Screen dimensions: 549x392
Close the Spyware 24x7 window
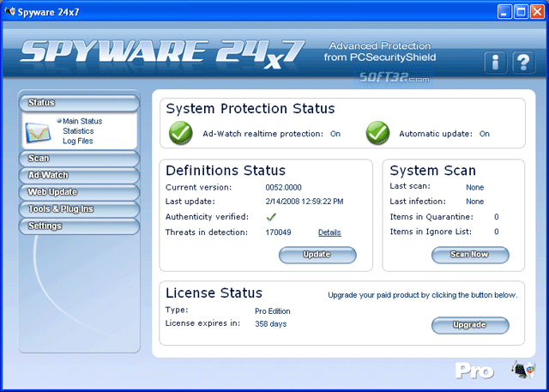[537, 12]
